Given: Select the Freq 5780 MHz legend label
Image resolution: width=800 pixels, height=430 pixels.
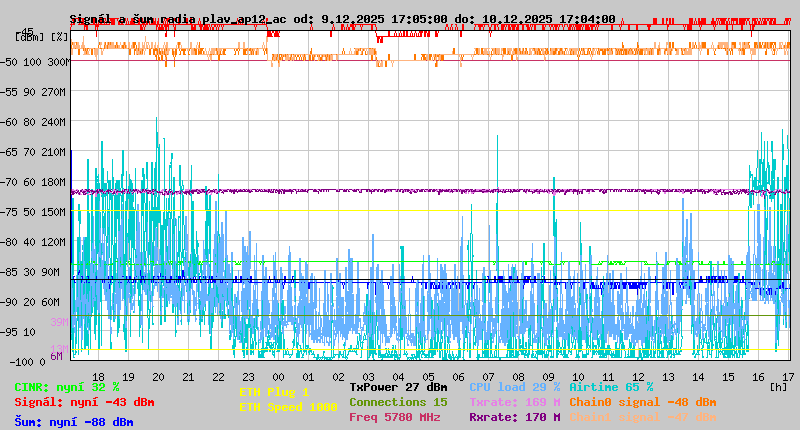Looking at the screenshot, I should [x=395, y=417].
